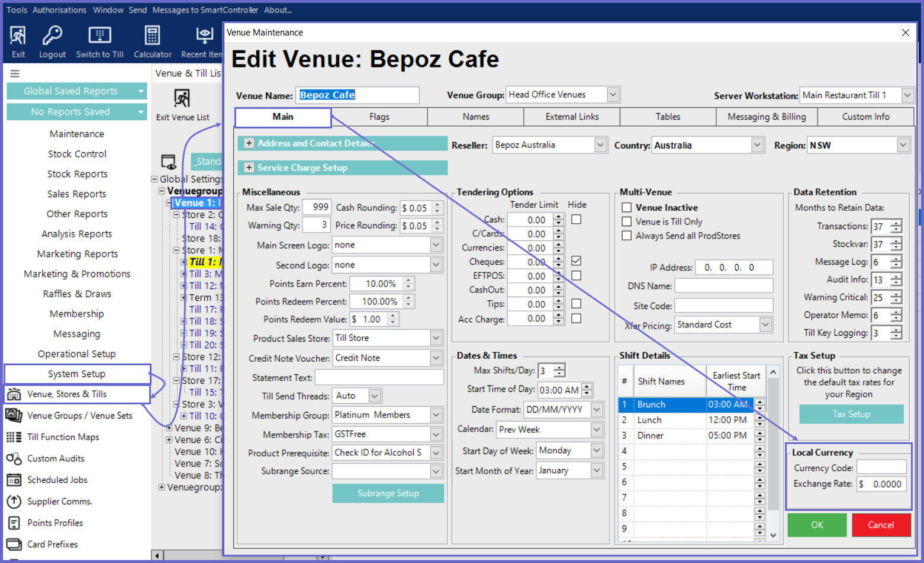Image resolution: width=924 pixels, height=563 pixels.
Task: Open Scheduled Jobs in sidebar
Action: pyautogui.click(x=57, y=480)
